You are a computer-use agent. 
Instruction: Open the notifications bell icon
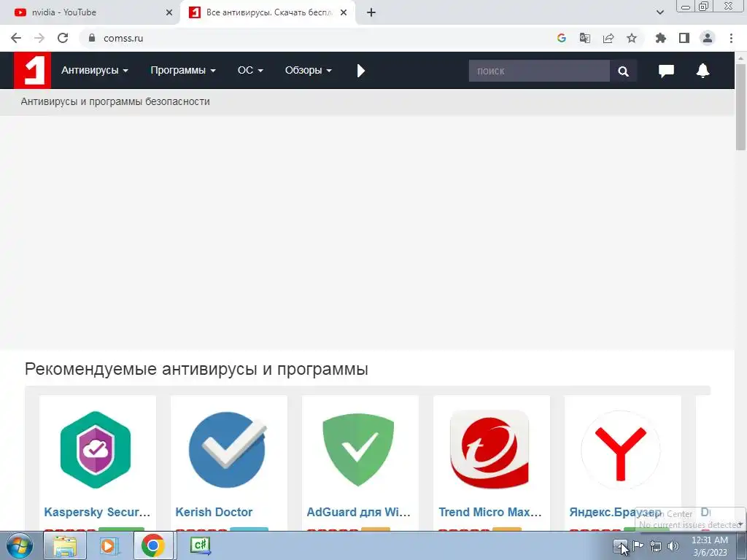click(703, 71)
